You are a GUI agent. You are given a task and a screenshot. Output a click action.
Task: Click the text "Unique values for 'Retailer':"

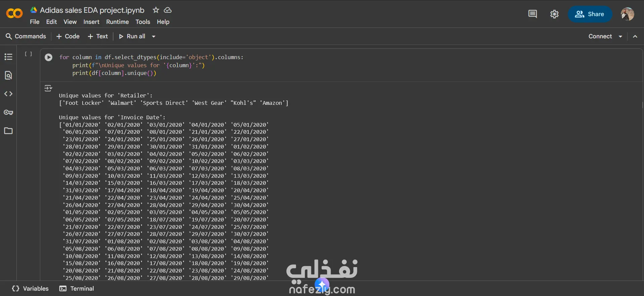point(106,95)
